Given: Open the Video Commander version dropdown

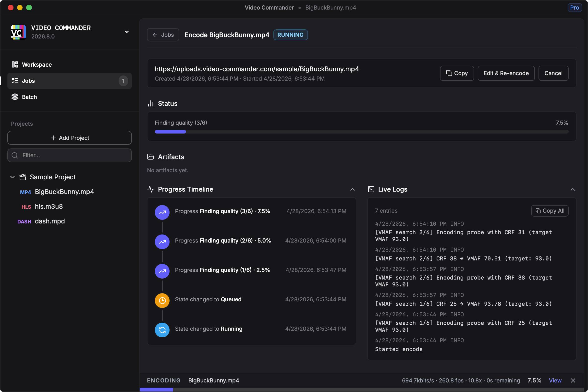Looking at the screenshot, I should [126, 32].
